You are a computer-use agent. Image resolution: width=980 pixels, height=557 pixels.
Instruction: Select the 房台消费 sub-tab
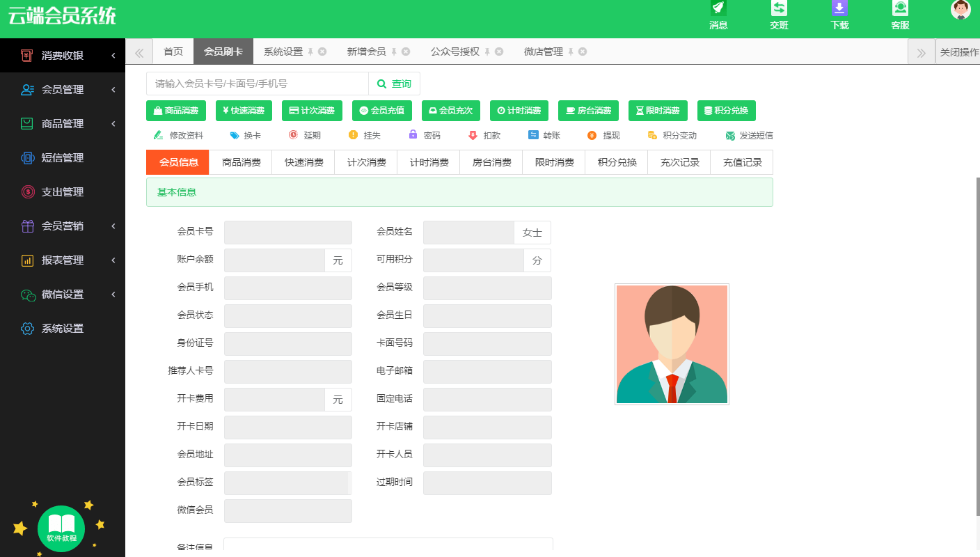click(x=491, y=162)
